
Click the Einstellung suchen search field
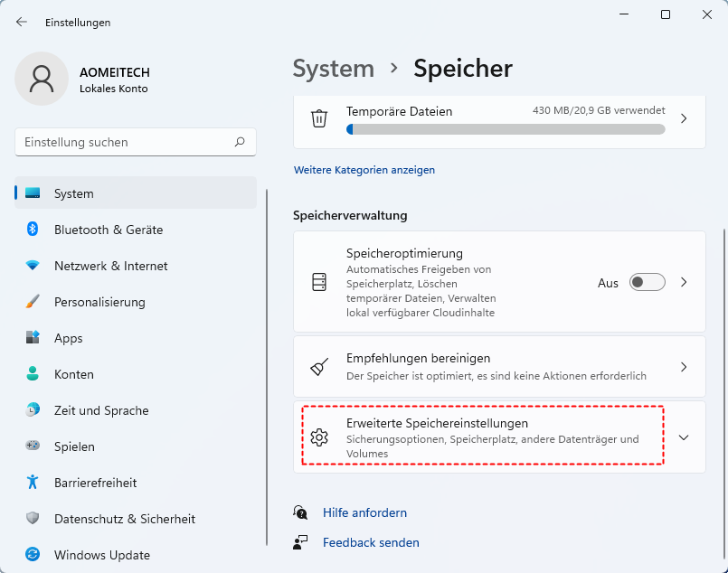[127, 142]
